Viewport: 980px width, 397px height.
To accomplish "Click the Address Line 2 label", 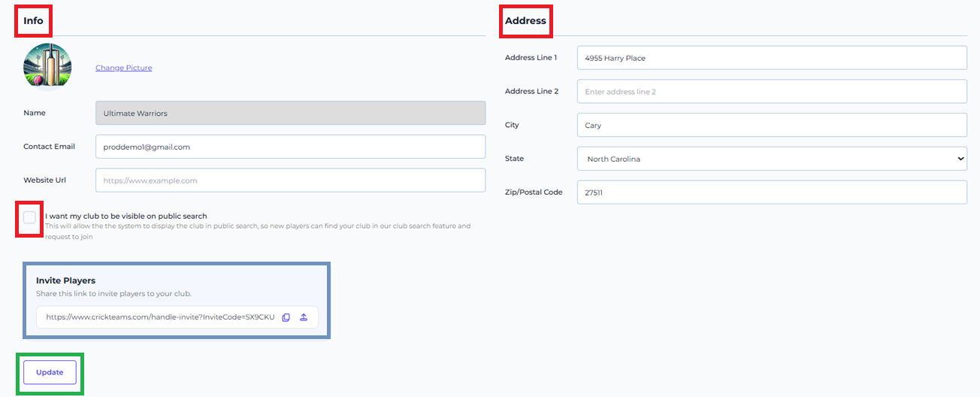I will (532, 92).
